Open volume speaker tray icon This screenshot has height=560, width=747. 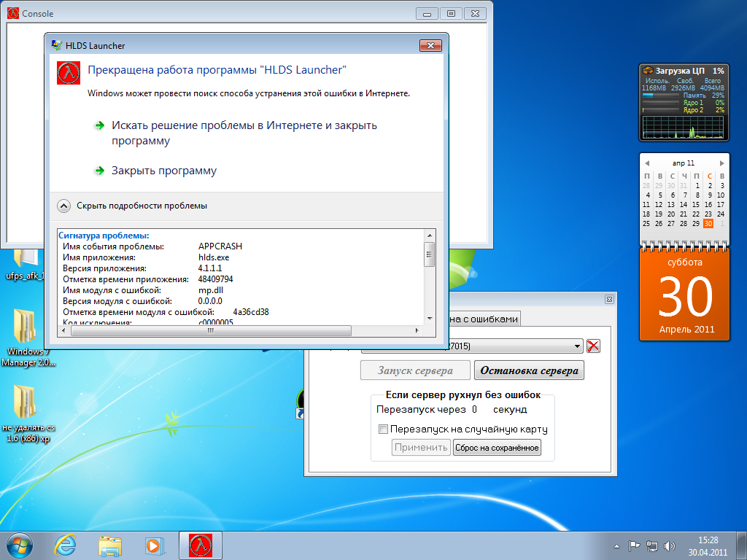pos(670,546)
